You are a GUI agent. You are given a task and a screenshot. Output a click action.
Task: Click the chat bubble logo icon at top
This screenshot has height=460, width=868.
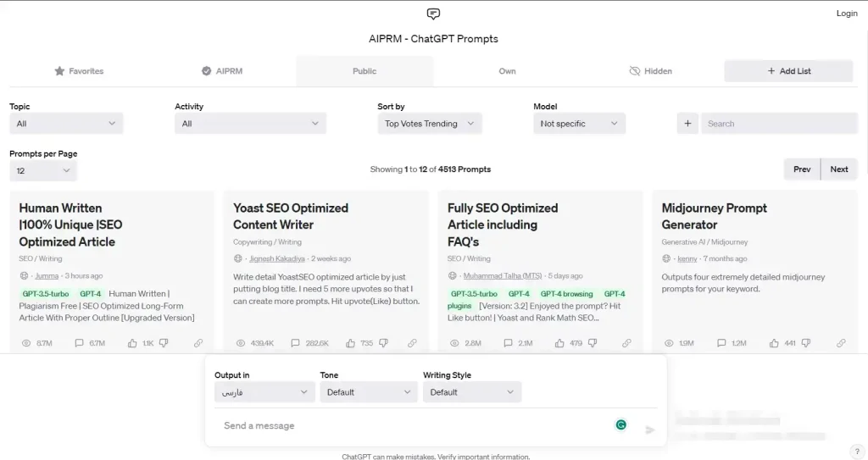point(433,14)
